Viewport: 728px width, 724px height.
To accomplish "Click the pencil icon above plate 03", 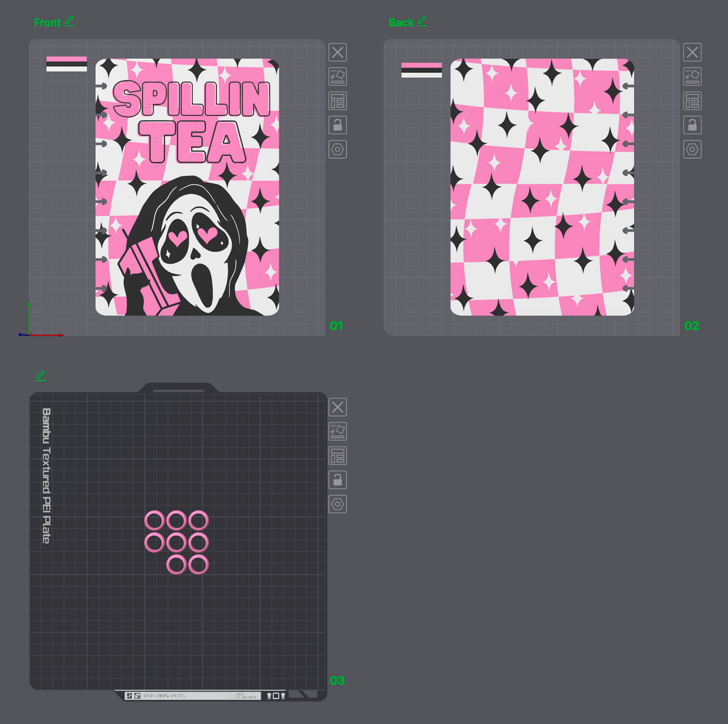I will pyautogui.click(x=41, y=376).
